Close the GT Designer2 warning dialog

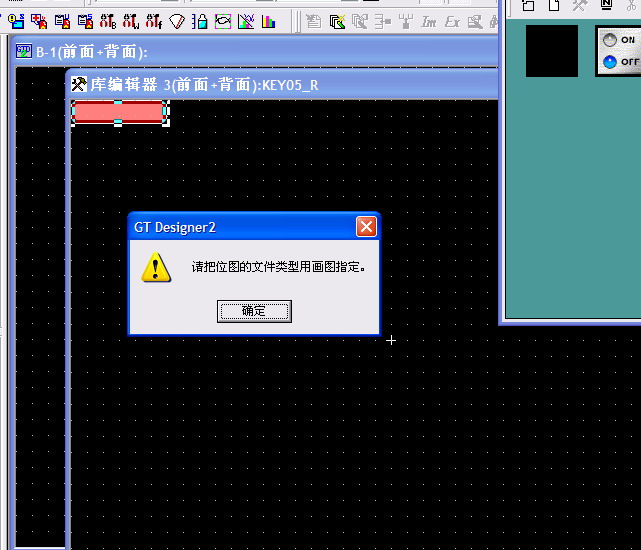pos(366,227)
